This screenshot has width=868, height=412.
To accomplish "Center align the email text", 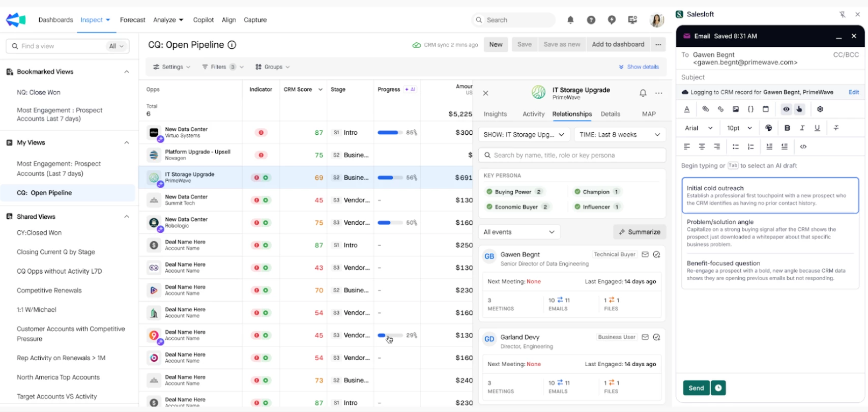I will [702, 146].
